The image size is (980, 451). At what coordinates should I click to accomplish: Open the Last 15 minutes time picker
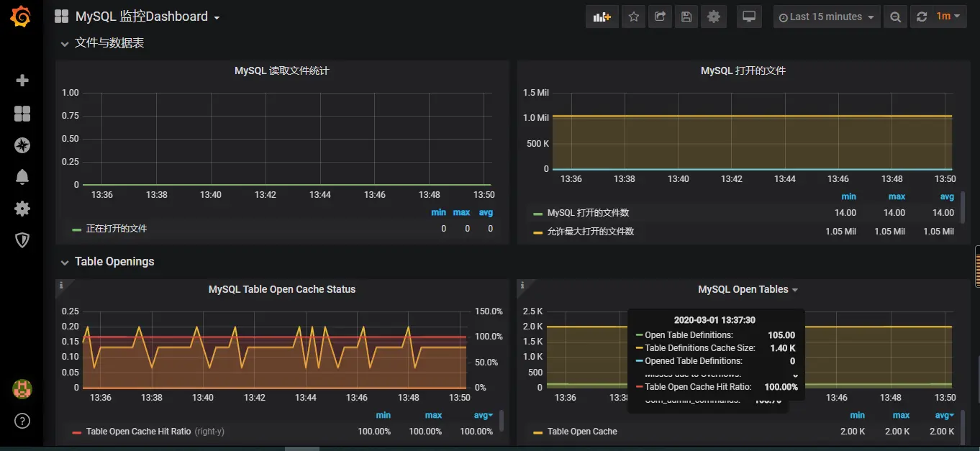click(827, 17)
